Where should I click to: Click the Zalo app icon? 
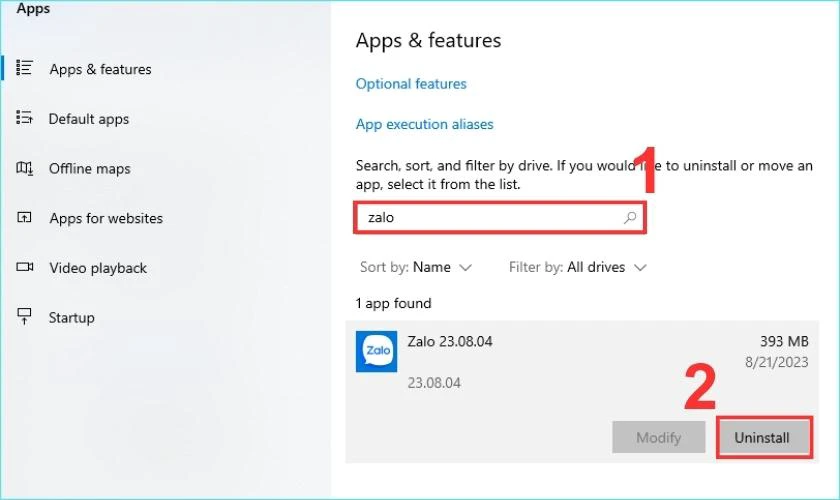pos(377,352)
